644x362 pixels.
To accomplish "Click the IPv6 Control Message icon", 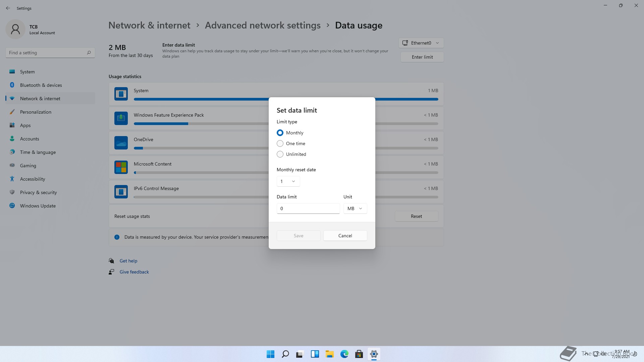I will 121,192.
